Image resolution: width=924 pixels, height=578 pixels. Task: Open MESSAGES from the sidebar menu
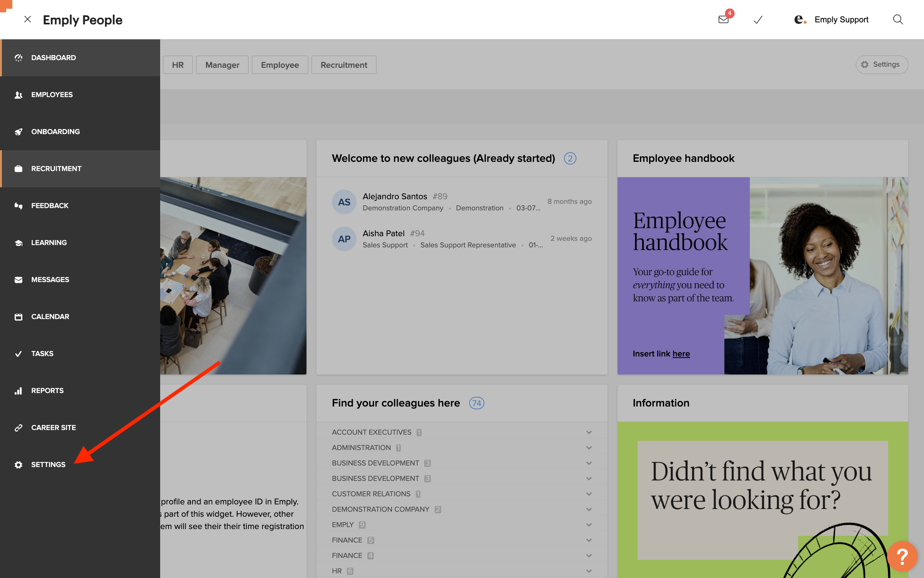[80, 280]
